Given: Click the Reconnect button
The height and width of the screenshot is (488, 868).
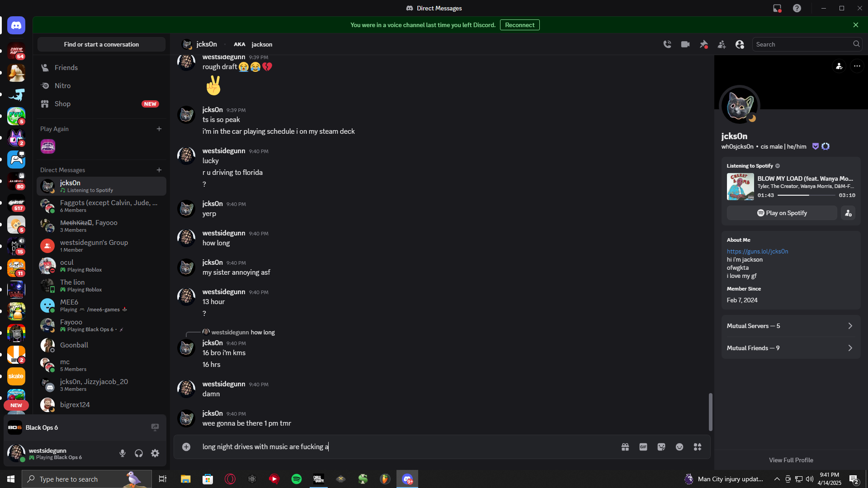Looking at the screenshot, I should pos(519,25).
